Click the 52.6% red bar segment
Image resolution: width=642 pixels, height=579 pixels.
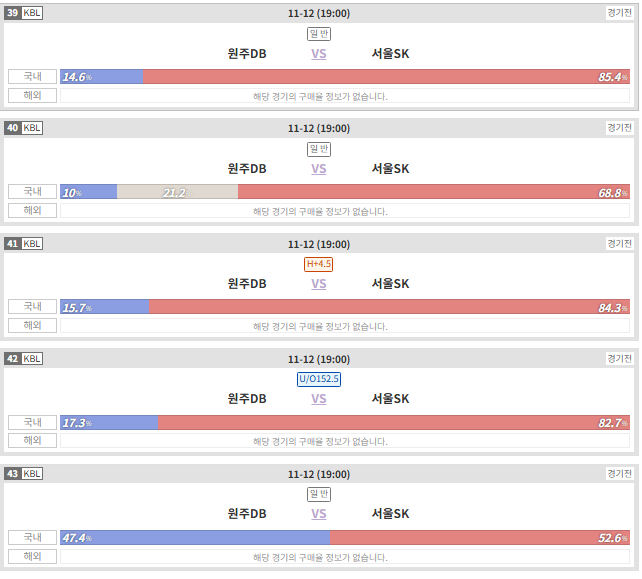click(x=480, y=538)
